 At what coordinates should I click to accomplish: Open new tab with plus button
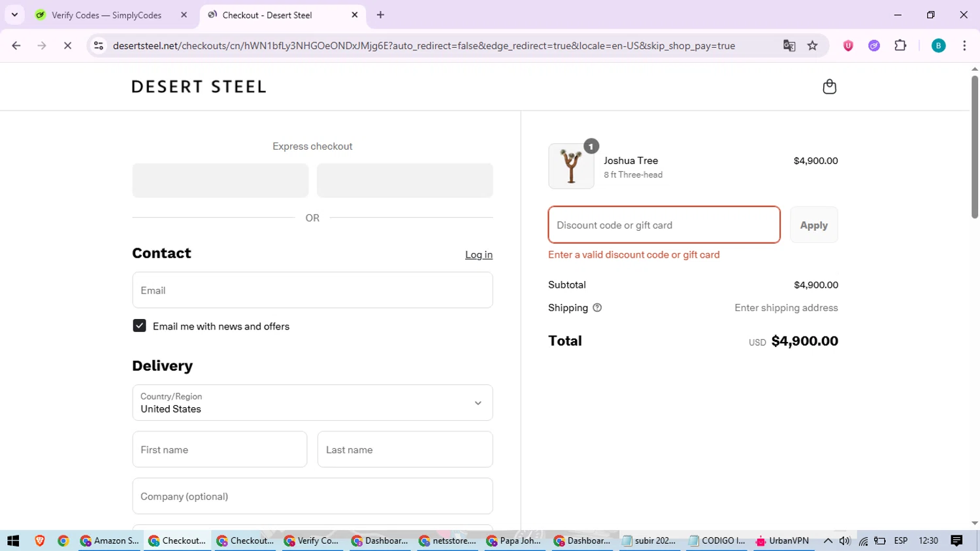pos(380,15)
